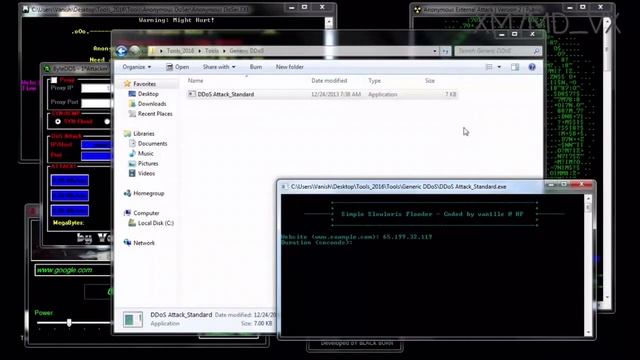Click the Tools_2016 breadcrumb segment
This screenshot has height=360, width=640.
(x=180, y=51)
